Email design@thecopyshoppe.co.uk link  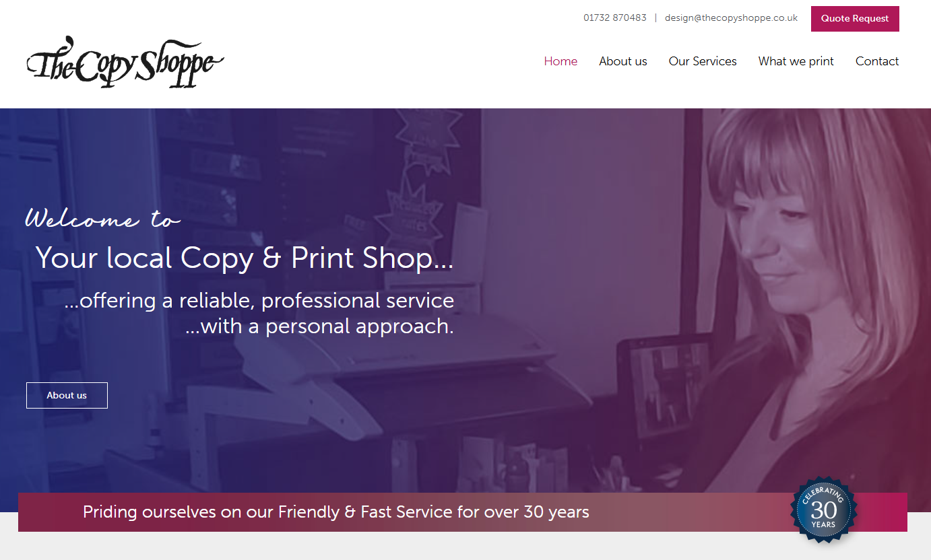[x=731, y=18]
